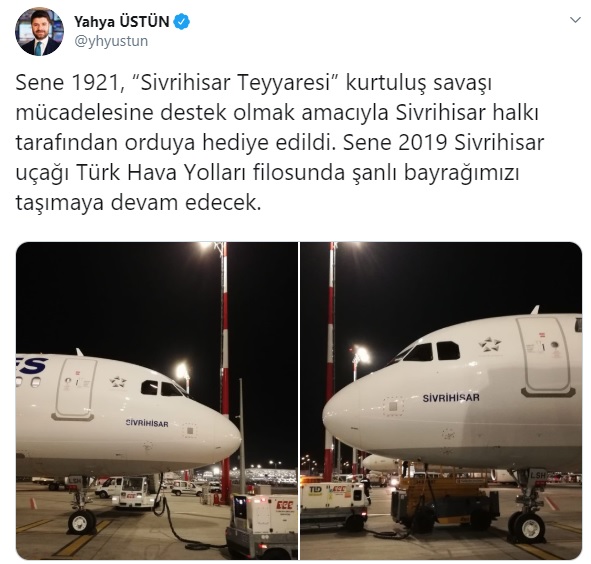Viewport: 591px width, 564px height.
Task: Visit the @yhyustun handle link
Action: [111, 41]
